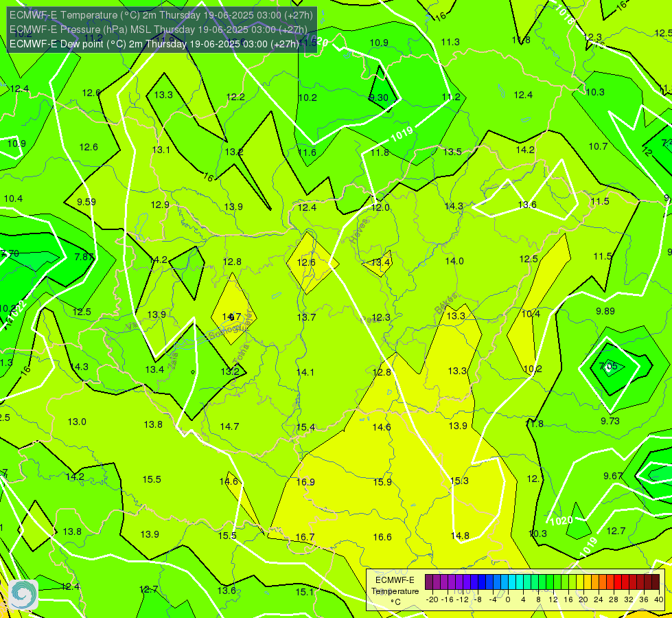The height and width of the screenshot is (618, 672).
Task: Click the 7.70 value at the left edge
Action: (10, 253)
